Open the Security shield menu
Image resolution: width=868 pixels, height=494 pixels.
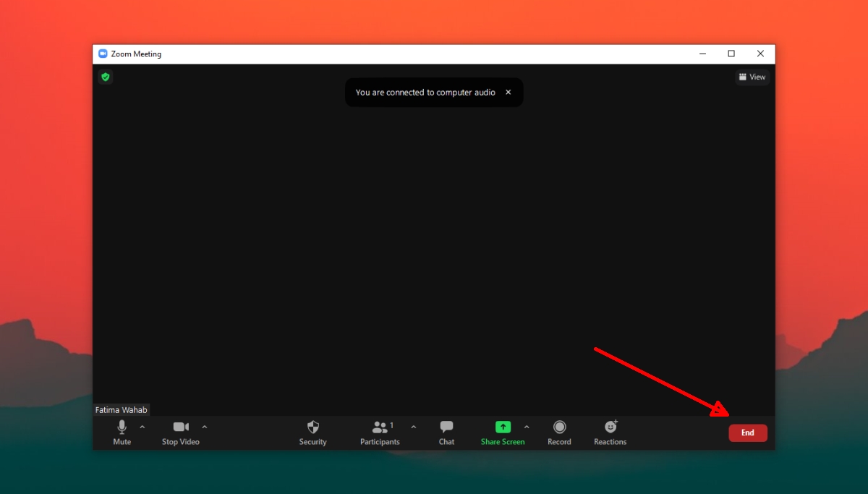(313, 433)
